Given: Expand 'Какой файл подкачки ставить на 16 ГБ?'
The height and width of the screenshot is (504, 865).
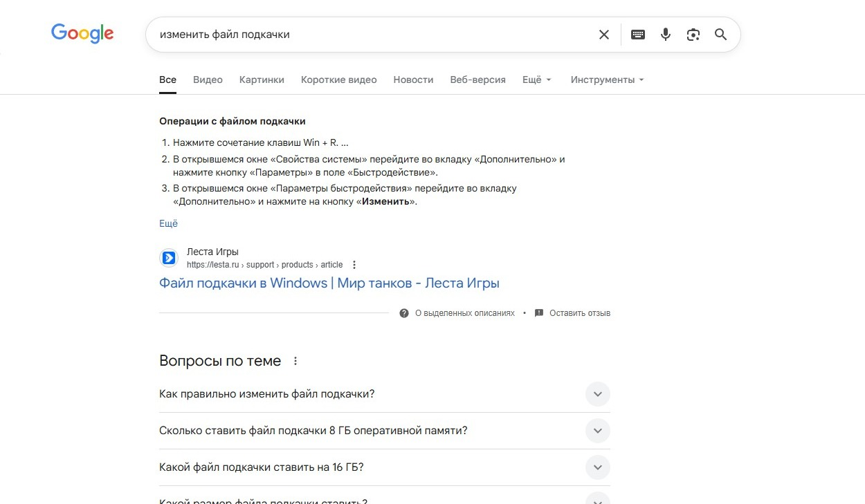Looking at the screenshot, I should (x=597, y=467).
